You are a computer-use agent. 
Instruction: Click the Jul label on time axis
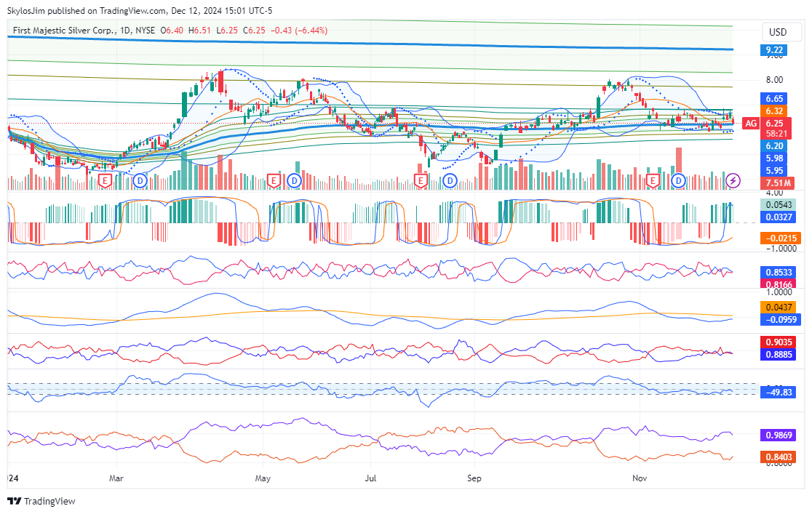(x=371, y=478)
